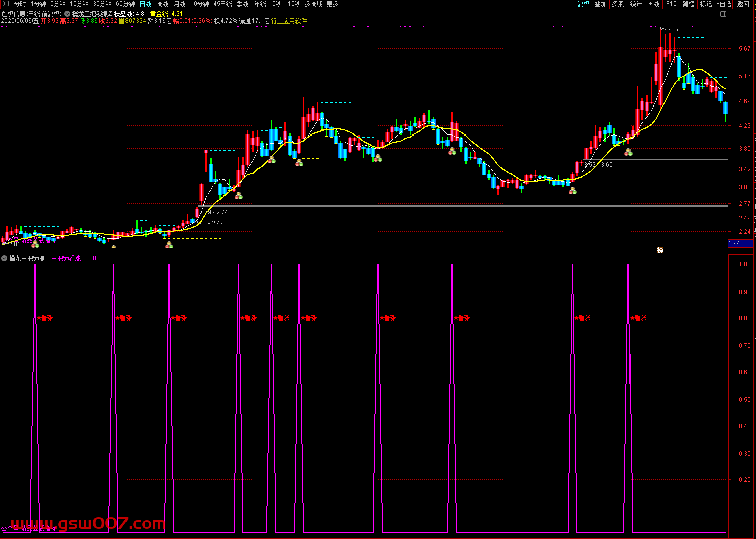This screenshot has height=539, width=756.
Task: Switch to the 年线 yearly chart
Action: 260,4
